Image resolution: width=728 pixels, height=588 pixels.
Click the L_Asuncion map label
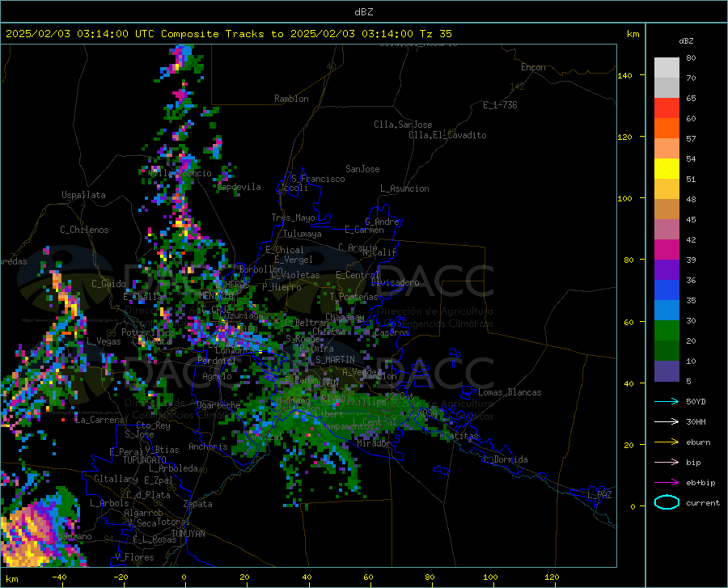click(x=404, y=188)
